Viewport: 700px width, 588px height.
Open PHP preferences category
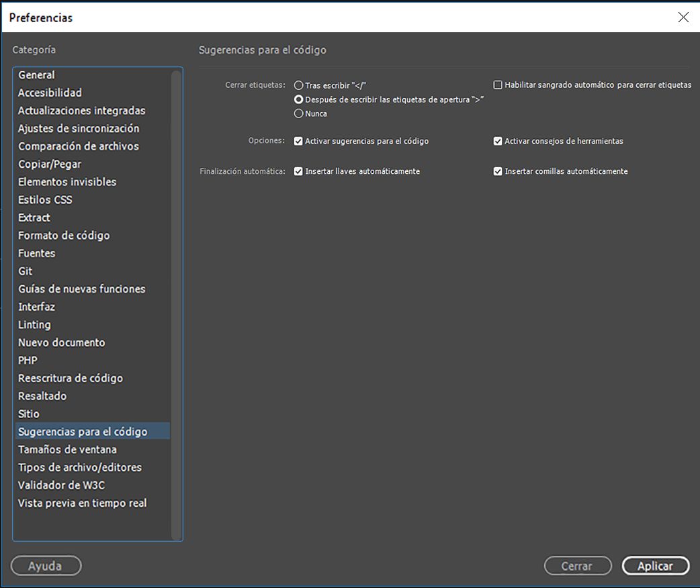point(28,360)
